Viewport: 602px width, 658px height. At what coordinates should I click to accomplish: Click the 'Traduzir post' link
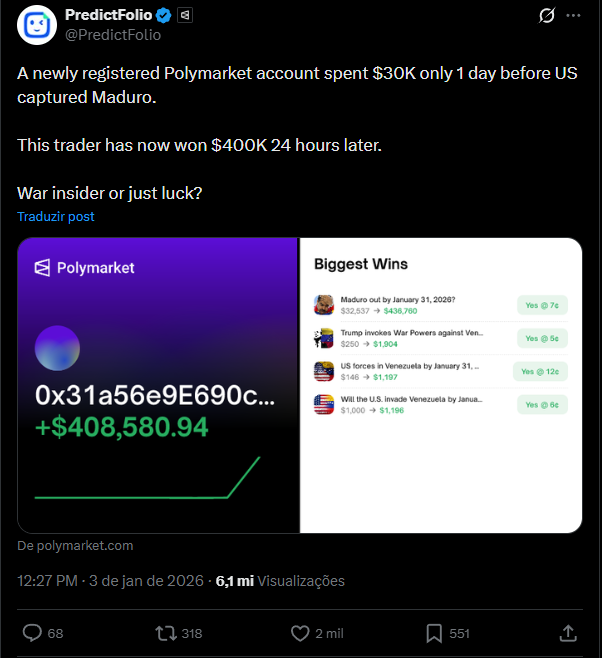tap(56, 217)
